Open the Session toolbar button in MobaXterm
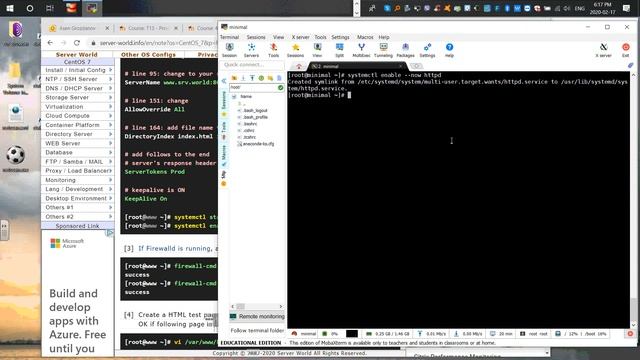This screenshot has height=360, width=640. click(229, 50)
